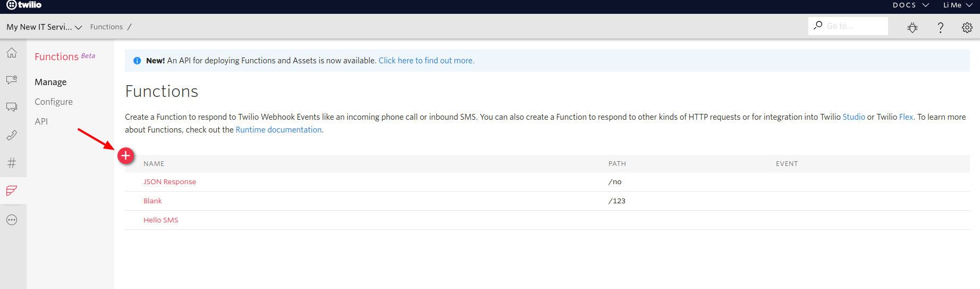
Task: Click the /no path cell
Action: [615, 182]
